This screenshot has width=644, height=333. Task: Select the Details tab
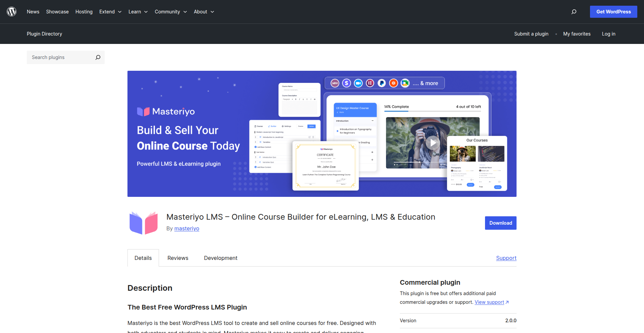[x=143, y=258]
